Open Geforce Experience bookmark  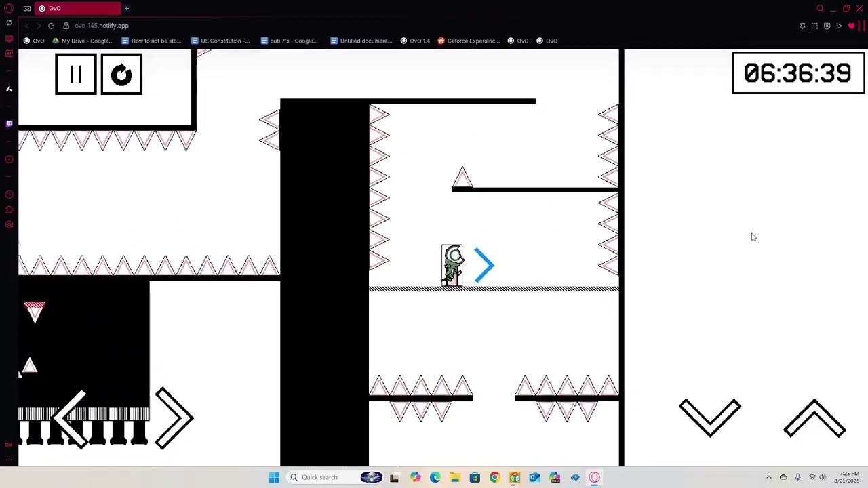(x=469, y=41)
